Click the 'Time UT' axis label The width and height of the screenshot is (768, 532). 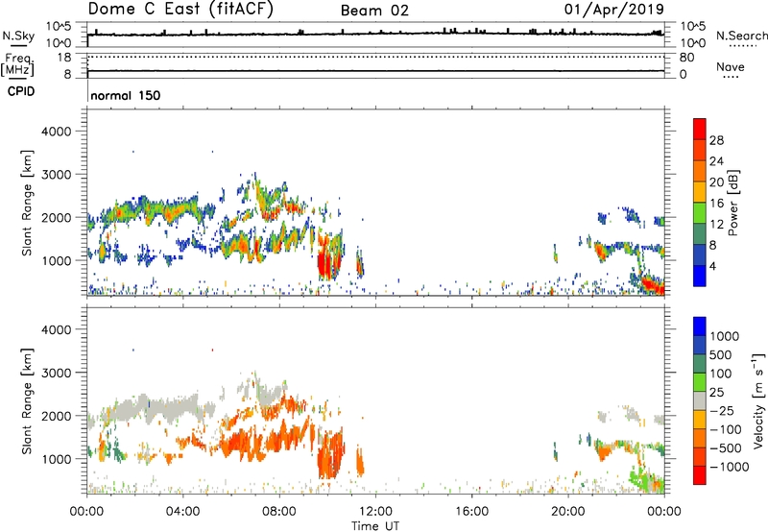click(x=375, y=526)
